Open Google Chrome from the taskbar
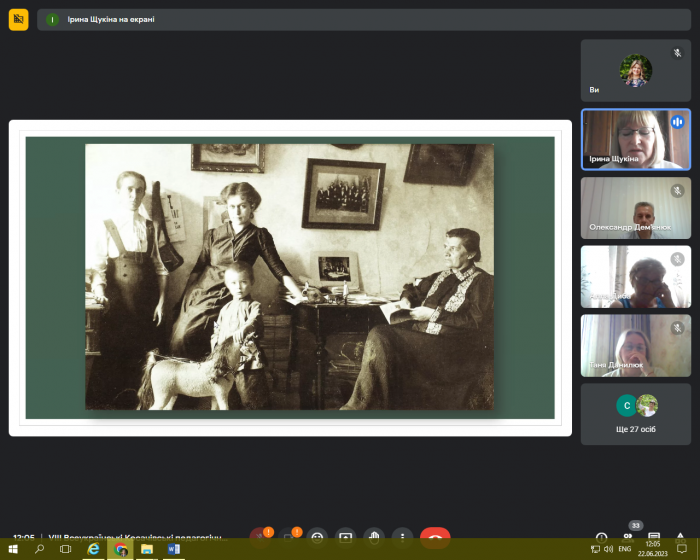 (x=120, y=549)
